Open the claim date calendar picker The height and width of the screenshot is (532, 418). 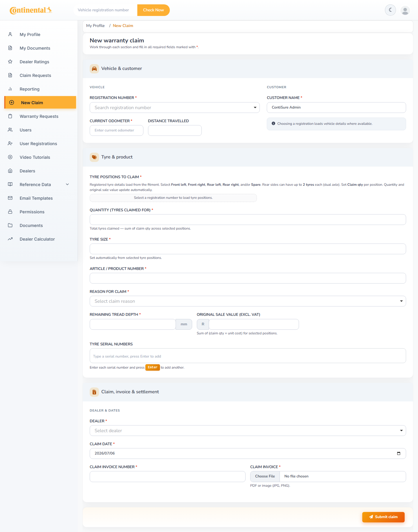399,453
